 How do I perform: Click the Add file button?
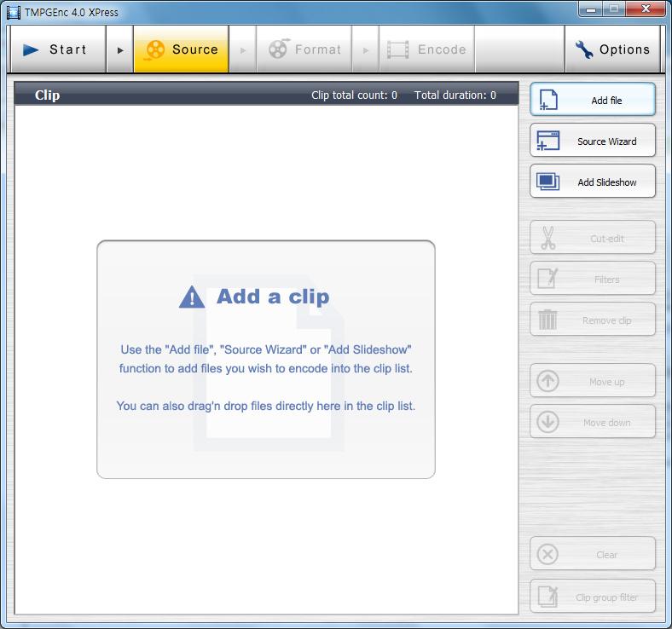point(593,100)
